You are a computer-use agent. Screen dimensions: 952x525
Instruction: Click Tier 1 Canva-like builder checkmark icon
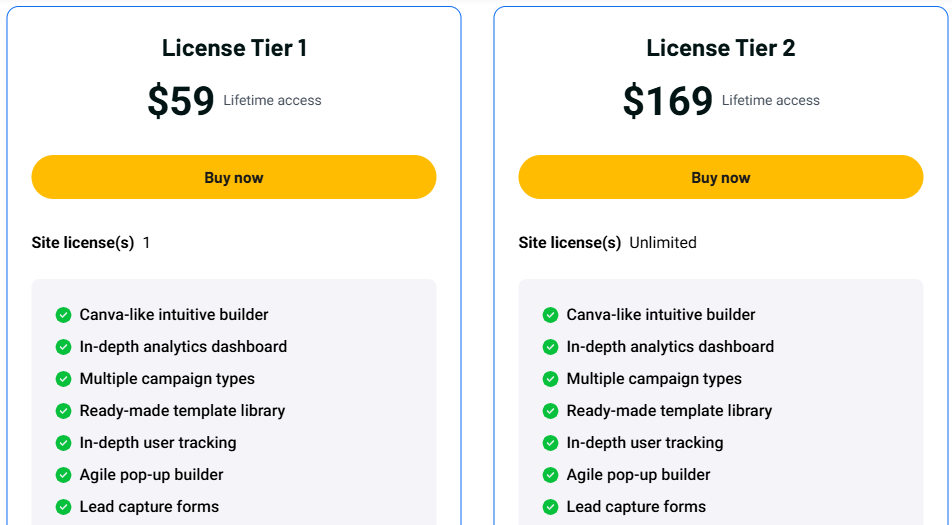pyautogui.click(x=63, y=315)
